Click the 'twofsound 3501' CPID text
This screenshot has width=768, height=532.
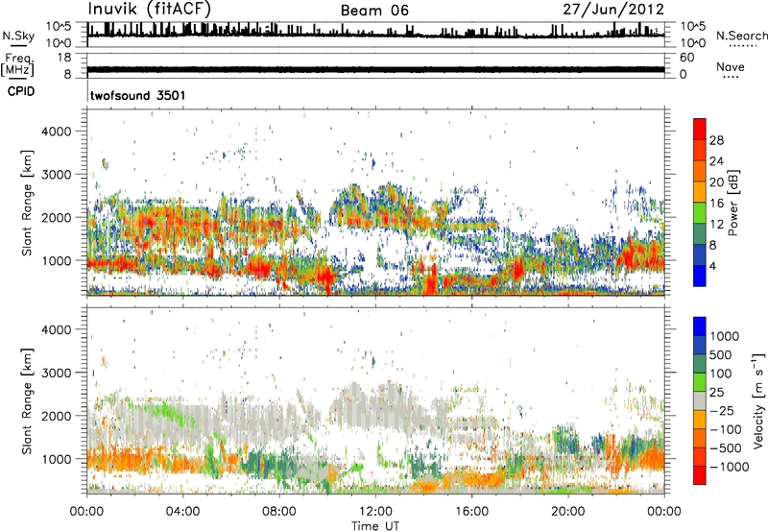click(137, 95)
